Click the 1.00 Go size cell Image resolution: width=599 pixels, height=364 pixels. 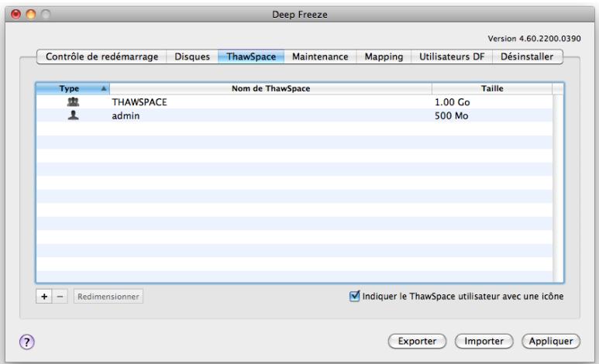point(453,102)
